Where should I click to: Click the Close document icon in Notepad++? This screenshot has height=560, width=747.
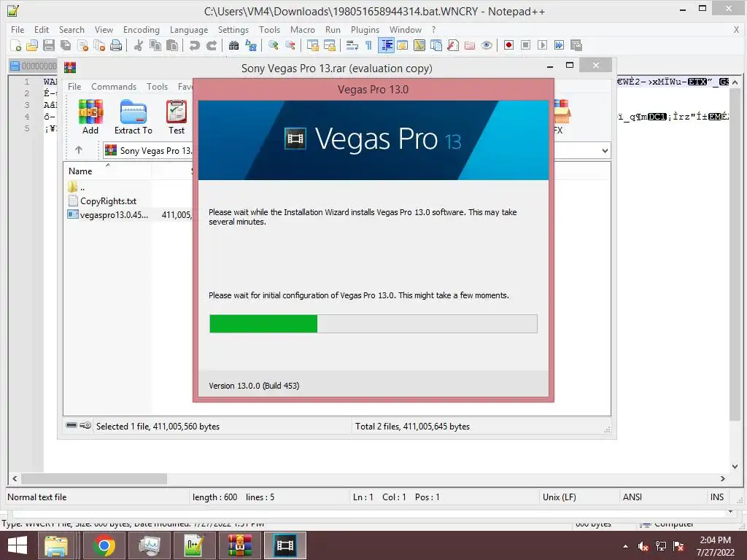82,45
